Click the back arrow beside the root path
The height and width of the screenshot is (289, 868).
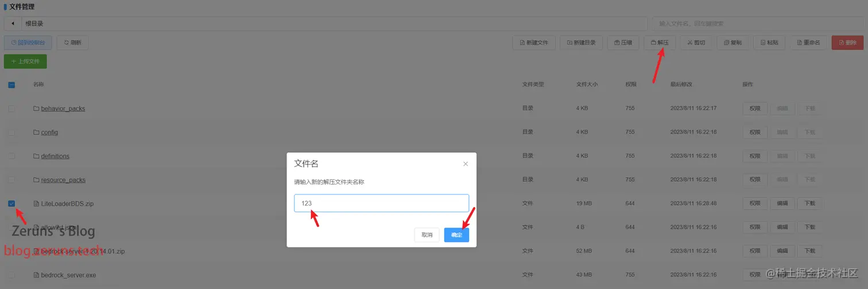click(x=13, y=24)
